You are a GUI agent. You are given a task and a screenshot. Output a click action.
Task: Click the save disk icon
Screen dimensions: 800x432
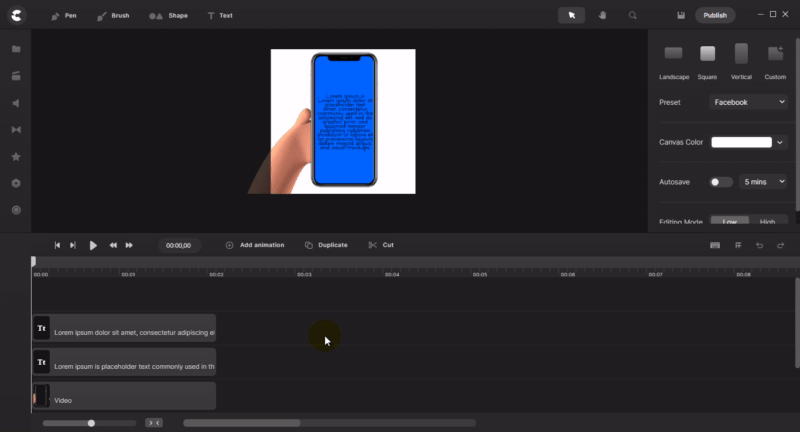681,15
